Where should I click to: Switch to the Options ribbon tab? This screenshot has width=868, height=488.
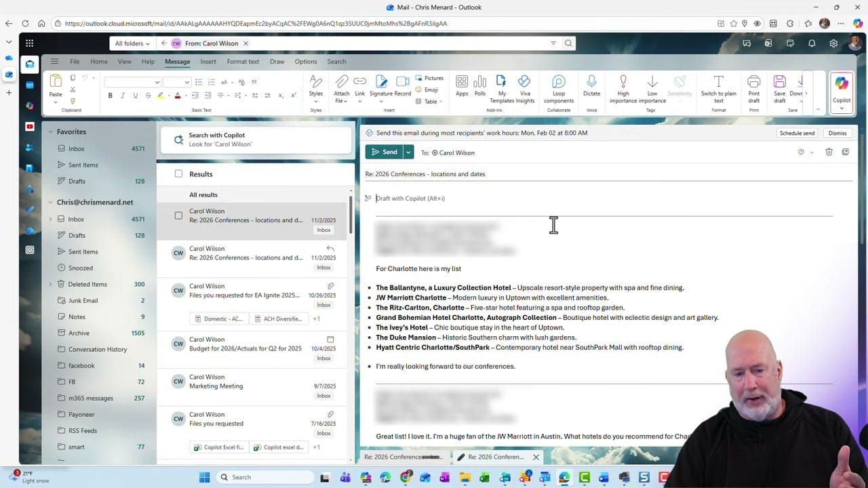(305, 61)
